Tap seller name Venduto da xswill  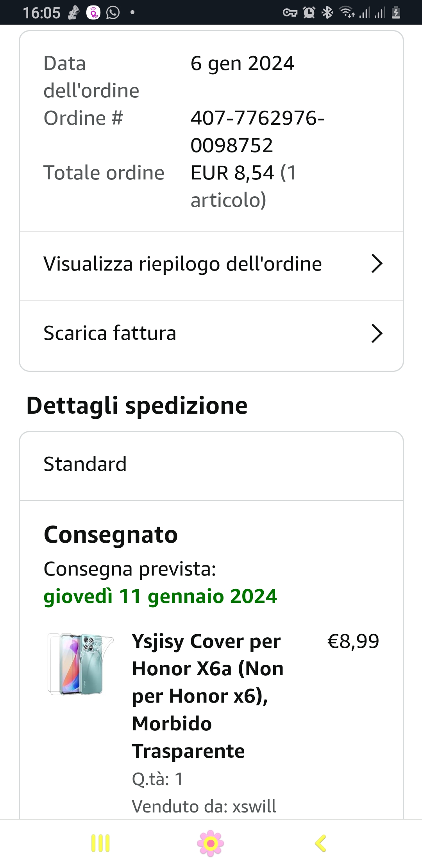[x=204, y=806]
